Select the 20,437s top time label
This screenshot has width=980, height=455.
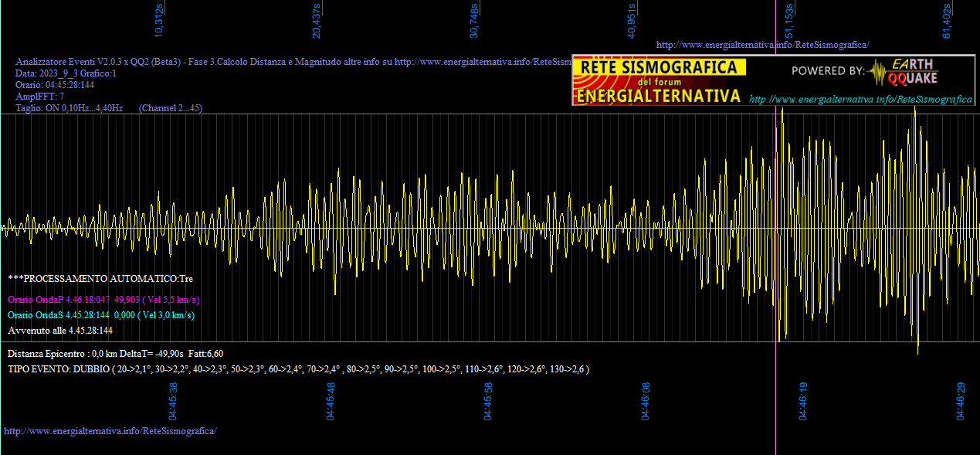[x=317, y=20]
